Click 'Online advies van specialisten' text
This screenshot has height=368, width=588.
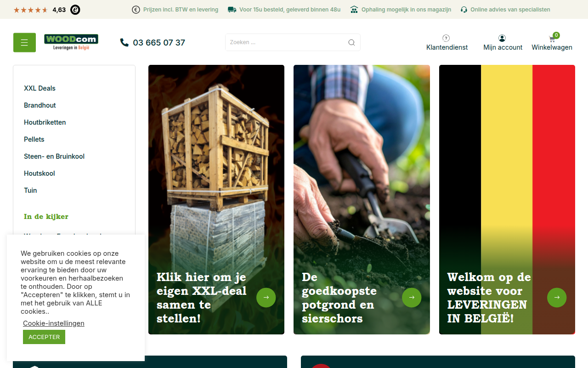(x=510, y=10)
